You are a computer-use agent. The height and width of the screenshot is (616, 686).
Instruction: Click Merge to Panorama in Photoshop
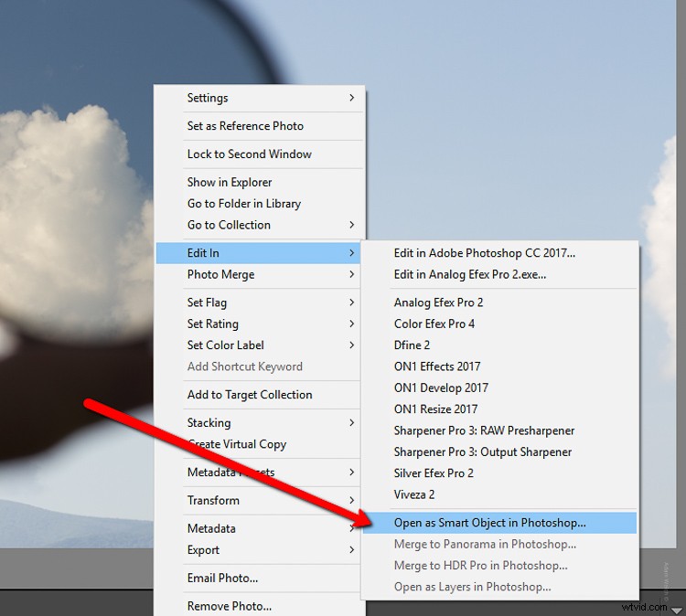[499, 545]
